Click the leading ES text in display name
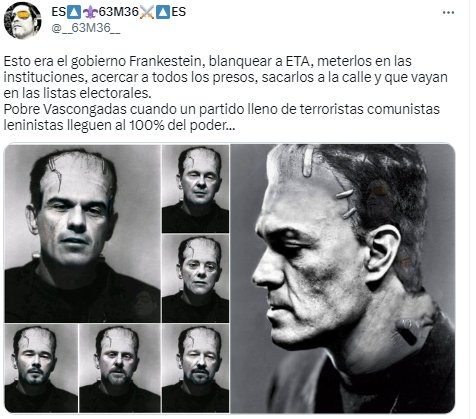The width and height of the screenshot is (476, 419). 59,12
